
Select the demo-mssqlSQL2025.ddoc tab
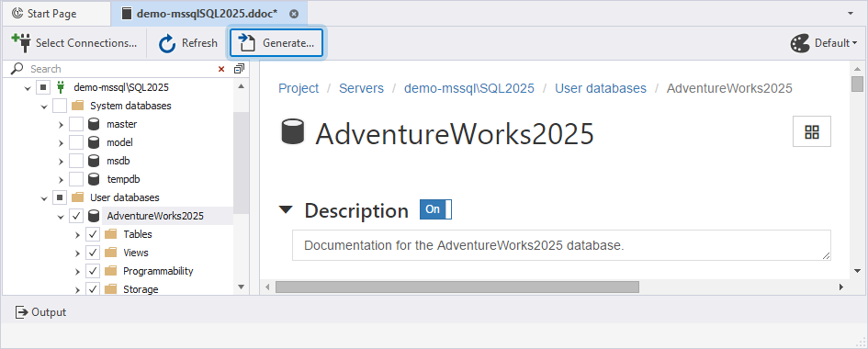pyautogui.click(x=209, y=14)
